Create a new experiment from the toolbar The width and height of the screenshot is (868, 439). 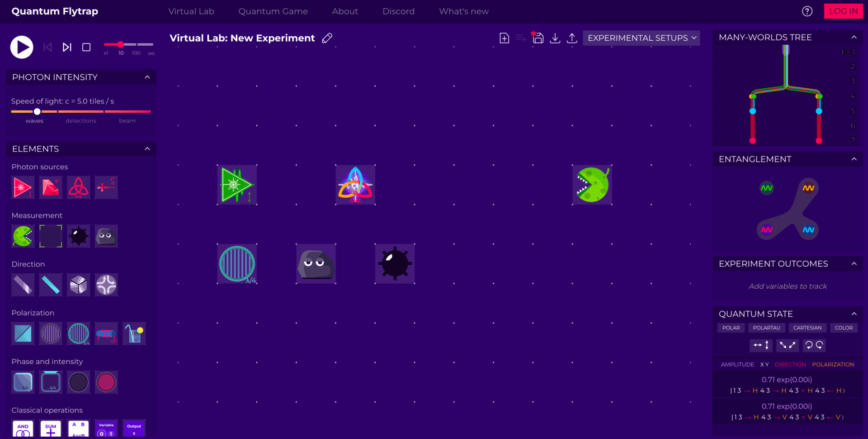point(504,38)
